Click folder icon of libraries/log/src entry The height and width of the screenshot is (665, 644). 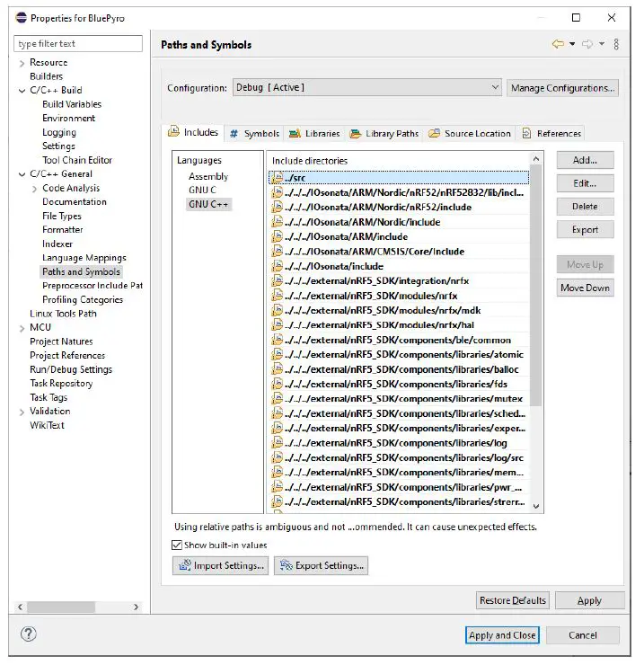(277, 457)
